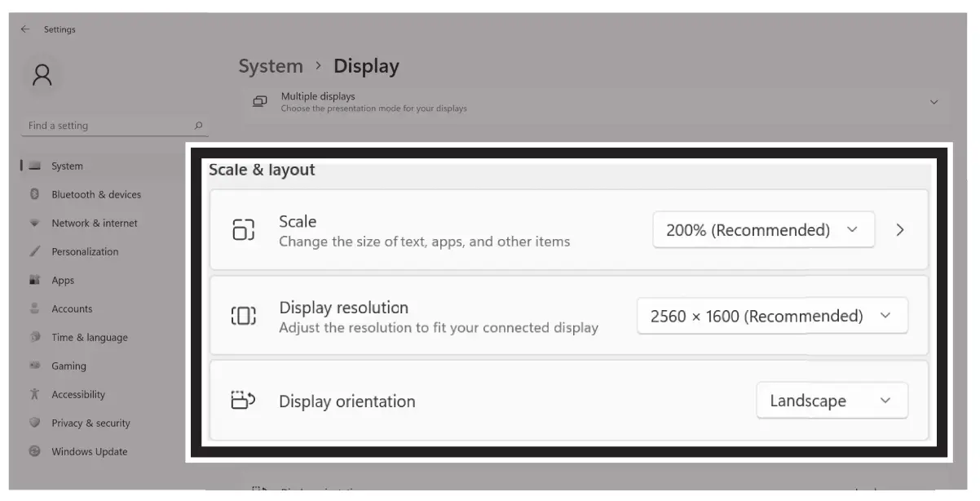Click the back arrow in Settings
980x501 pixels.
(24, 29)
